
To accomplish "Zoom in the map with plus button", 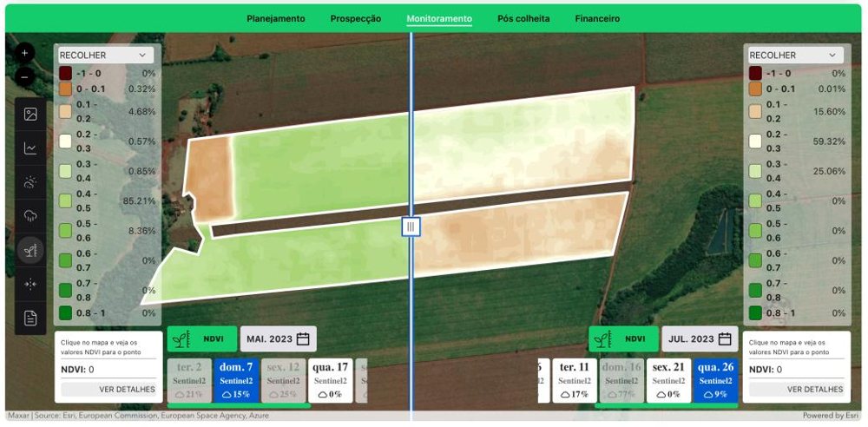I will [x=24, y=53].
